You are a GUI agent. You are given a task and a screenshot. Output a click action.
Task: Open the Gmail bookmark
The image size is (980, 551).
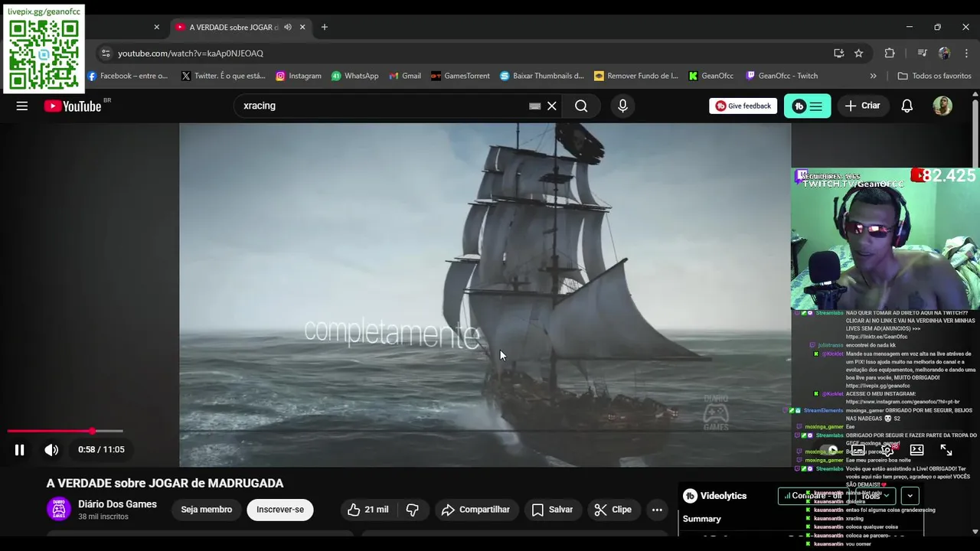click(x=405, y=76)
